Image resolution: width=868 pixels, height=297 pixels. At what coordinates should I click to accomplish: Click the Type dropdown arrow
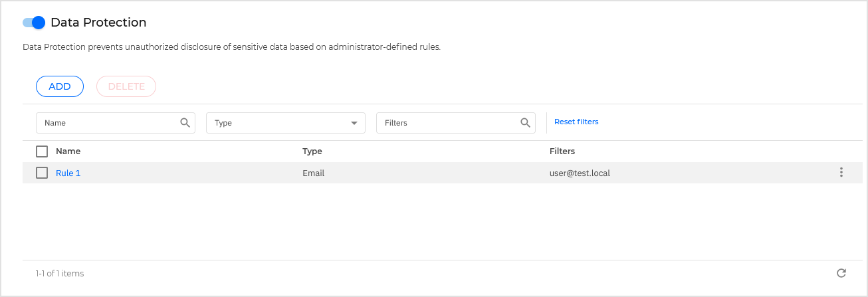click(354, 123)
